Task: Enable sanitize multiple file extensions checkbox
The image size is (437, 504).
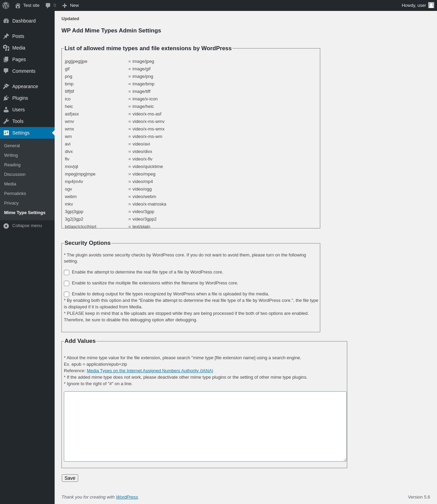Action: 67,283
